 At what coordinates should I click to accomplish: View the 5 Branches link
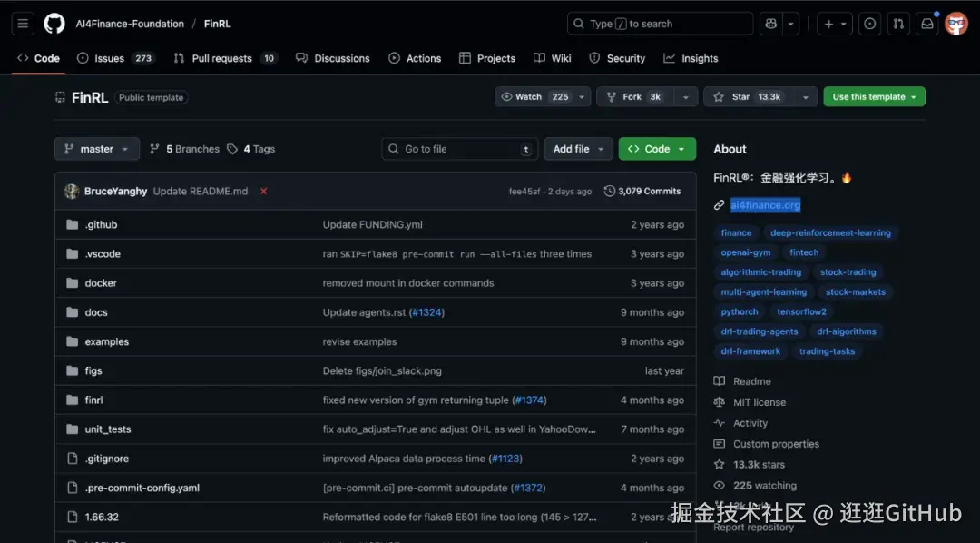(184, 149)
